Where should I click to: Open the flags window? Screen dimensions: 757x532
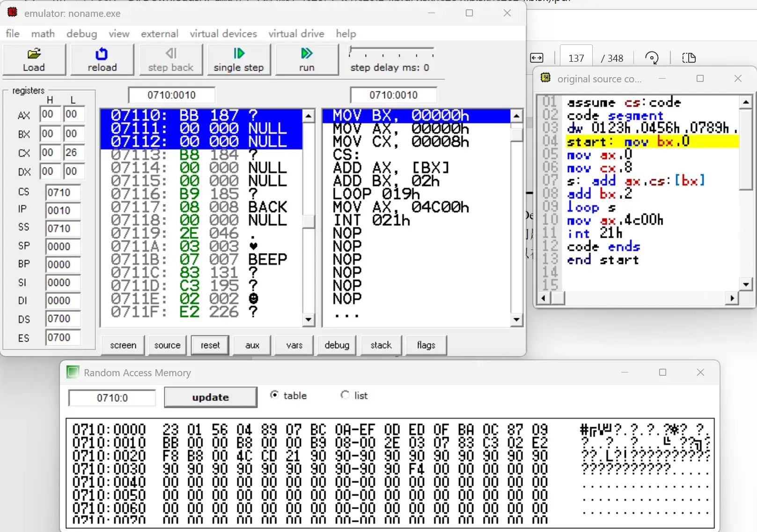tap(426, 345)
